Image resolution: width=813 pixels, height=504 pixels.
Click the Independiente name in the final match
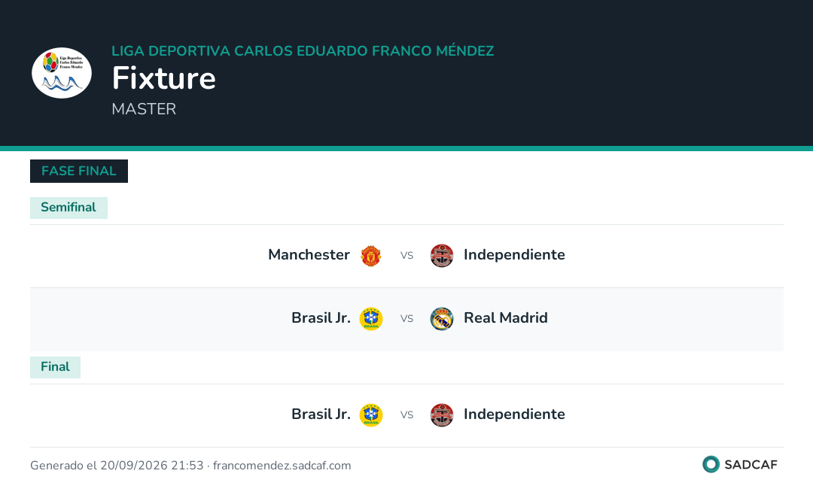514,414
